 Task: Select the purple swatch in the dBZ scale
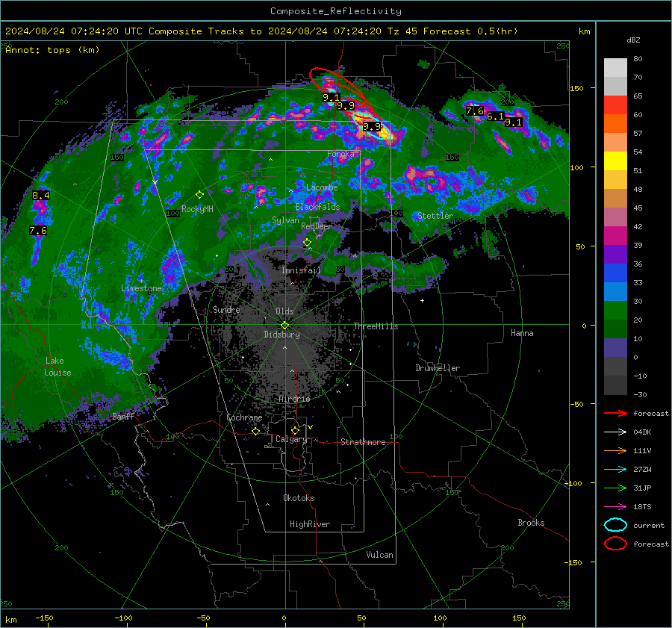click(615, 254)
